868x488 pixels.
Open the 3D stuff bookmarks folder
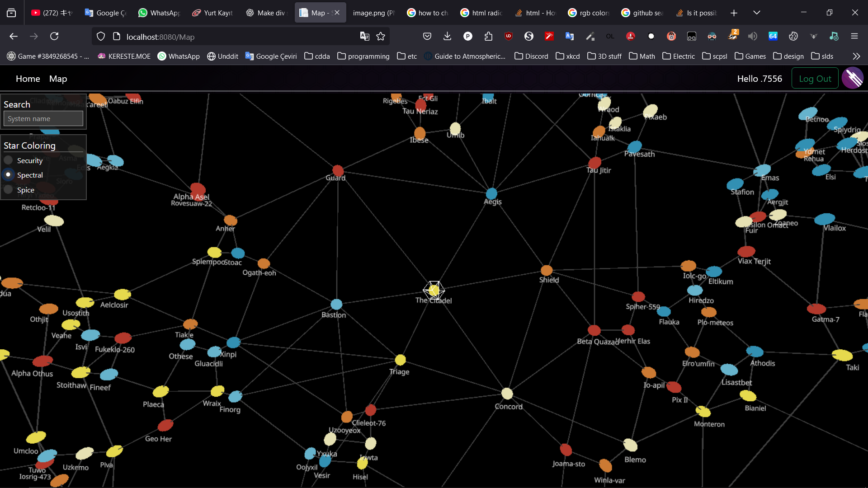click(x=604, y=56)
